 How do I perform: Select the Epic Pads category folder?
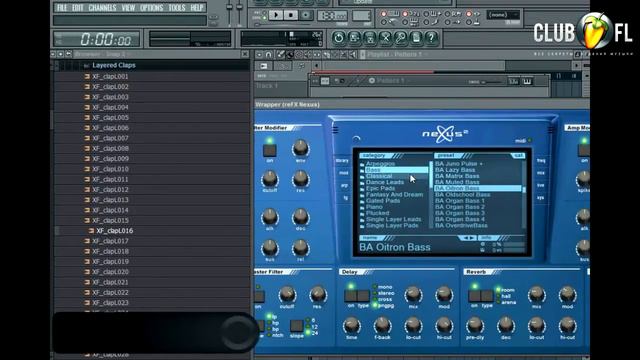pos(380,188)
